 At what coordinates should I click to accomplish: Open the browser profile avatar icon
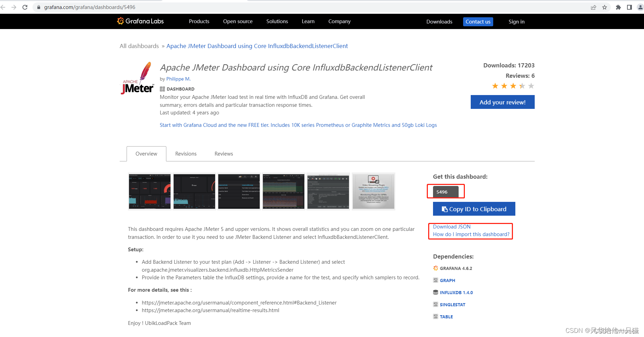click(x=640, y=7)
